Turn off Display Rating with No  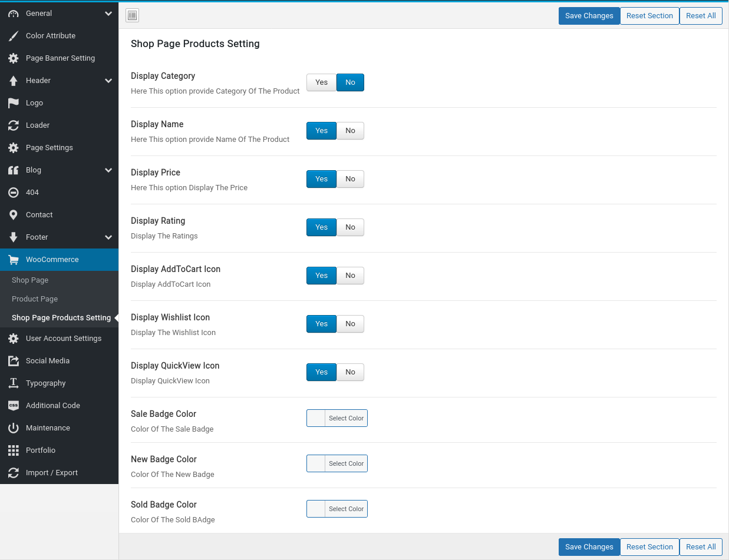tap(350, 227)
